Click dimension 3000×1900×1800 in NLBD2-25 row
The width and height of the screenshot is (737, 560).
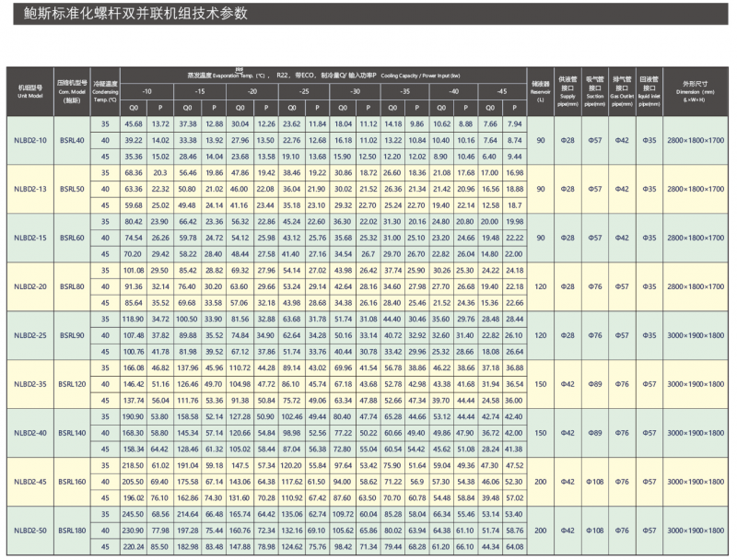[x=696, y=335]
